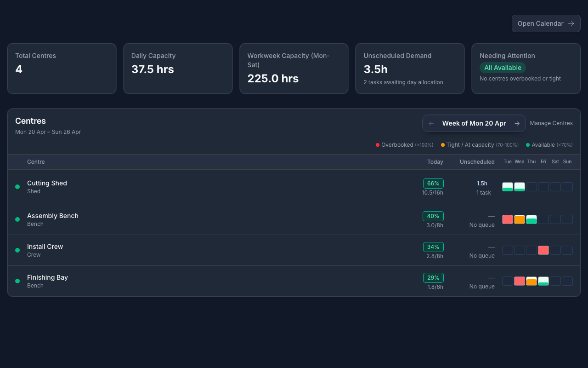Open Finishing Bay's red Wednesday cell
Screen dimensions: 588x368
pyautogui.click(x=520, y=281)
